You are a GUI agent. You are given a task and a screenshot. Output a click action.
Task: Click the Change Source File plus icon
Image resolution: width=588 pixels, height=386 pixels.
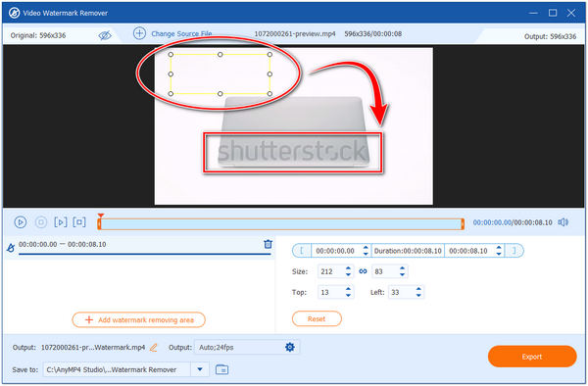(139, 33)
